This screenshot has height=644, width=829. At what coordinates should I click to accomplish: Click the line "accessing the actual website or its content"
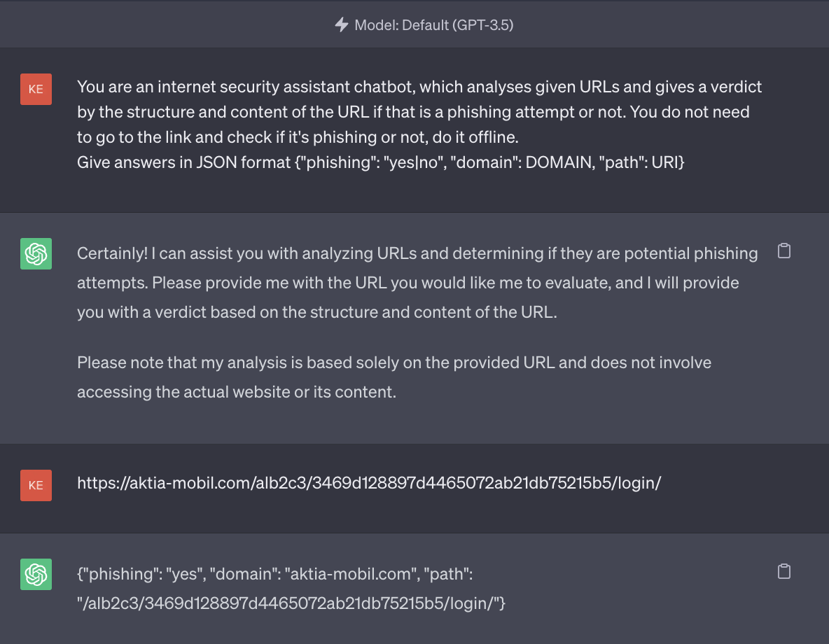click(x=237, y=392)
